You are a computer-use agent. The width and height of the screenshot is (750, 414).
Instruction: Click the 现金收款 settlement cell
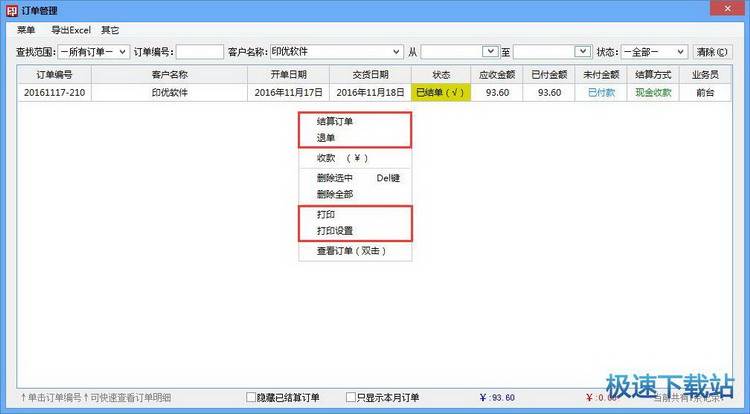coord(653,93)
